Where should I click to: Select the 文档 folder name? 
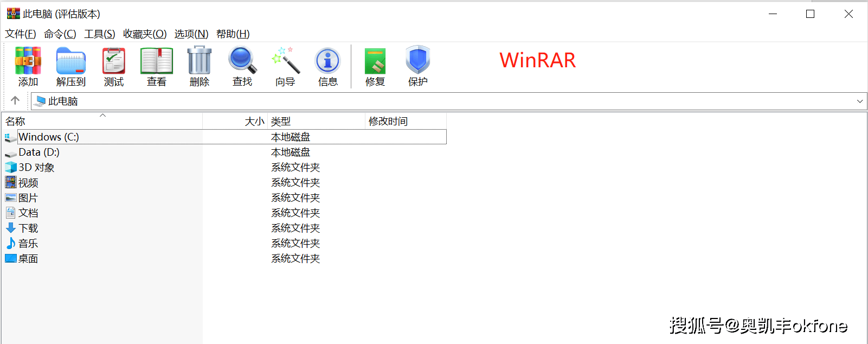(x=28, y=213)
